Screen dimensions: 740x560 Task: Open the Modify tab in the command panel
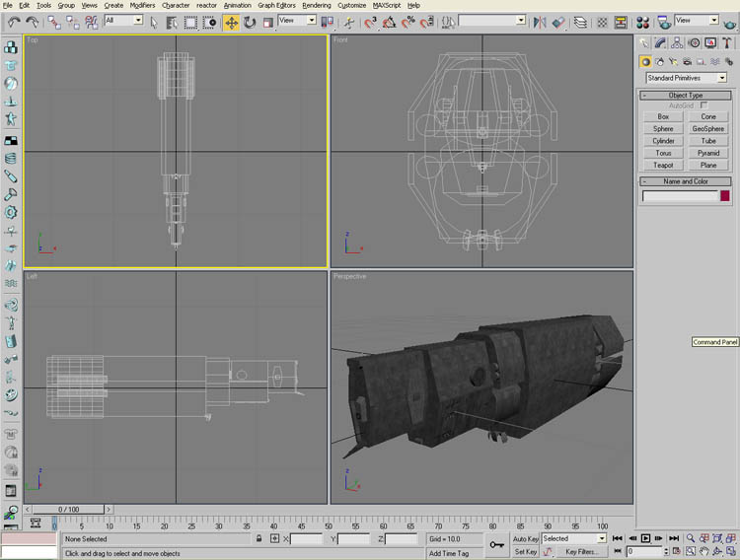(x=661, y=42)
